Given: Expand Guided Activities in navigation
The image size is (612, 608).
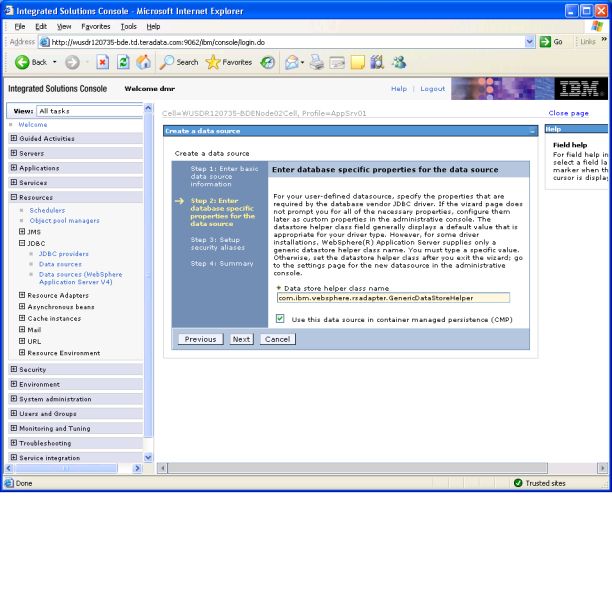Looking at the screenshot, I should 14,138.
